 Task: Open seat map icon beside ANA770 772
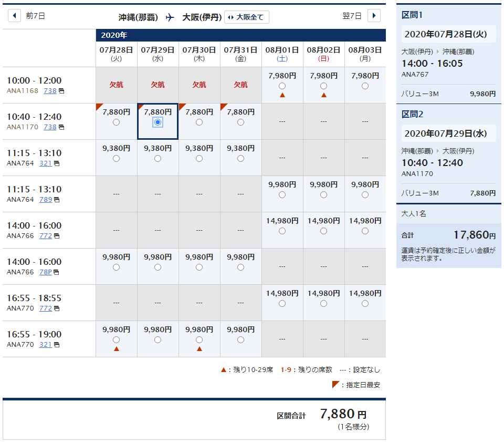click(57, 308)
